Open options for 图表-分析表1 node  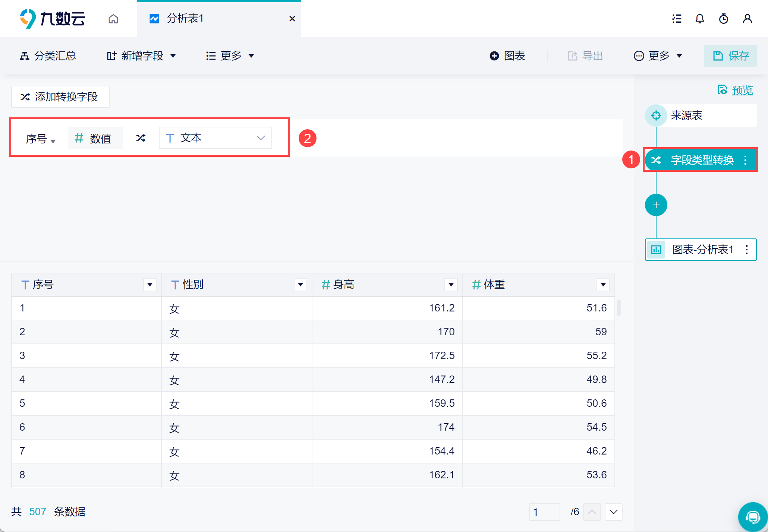pos(746,250)
